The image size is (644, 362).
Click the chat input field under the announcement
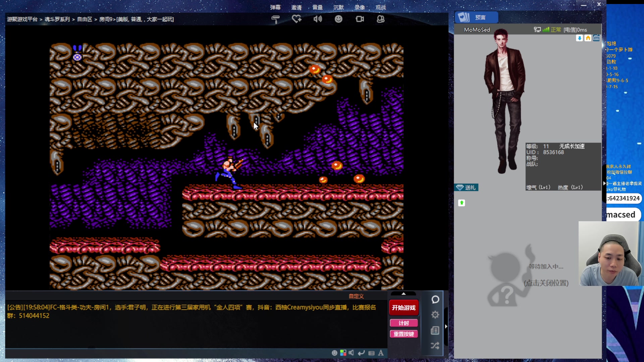click(x=168, y=353)
